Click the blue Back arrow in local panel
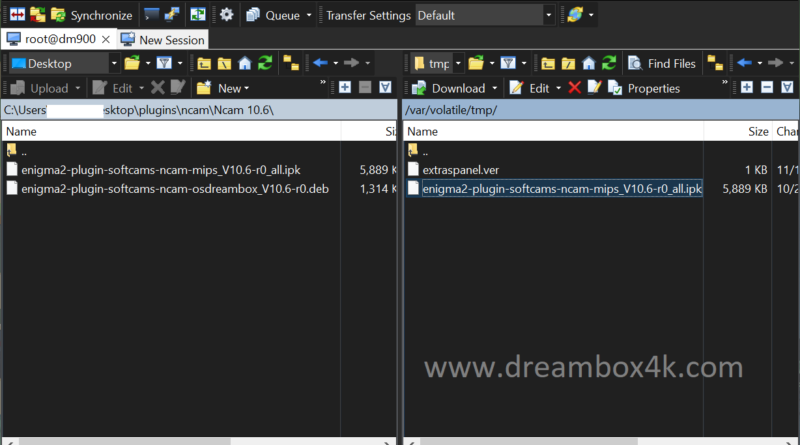Screen dimensions: 800x445 (x=320, y=63)
